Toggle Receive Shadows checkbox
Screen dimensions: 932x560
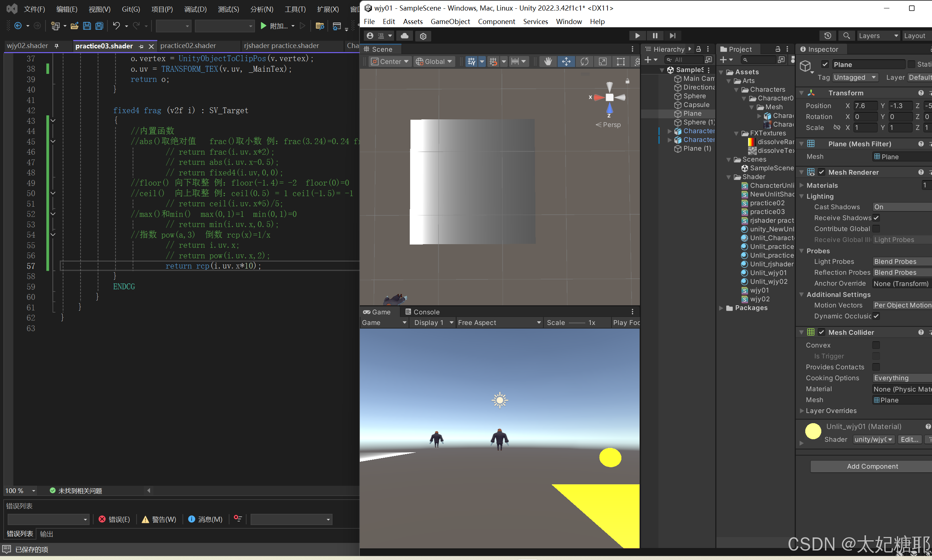[876, 218]
